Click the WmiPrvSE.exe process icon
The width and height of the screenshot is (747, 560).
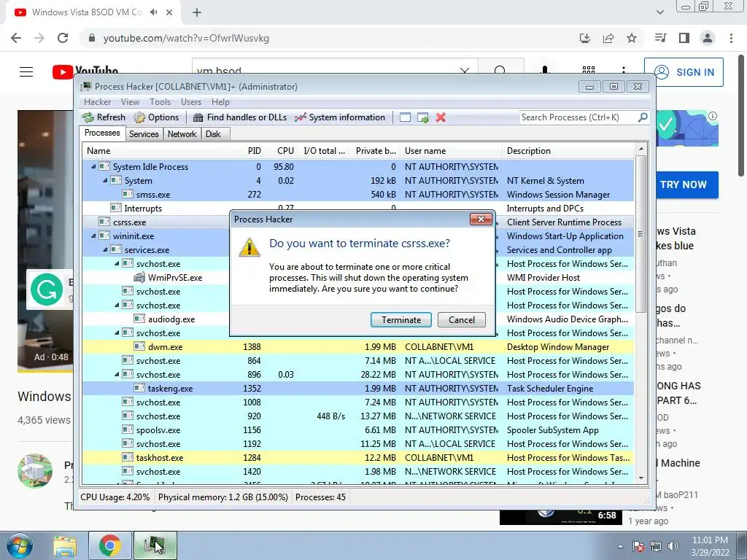click(139, 277)
